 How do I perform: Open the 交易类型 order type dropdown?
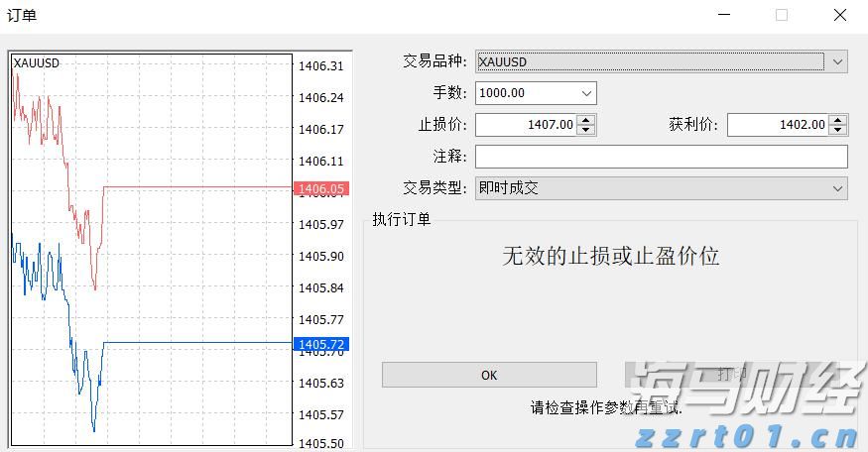837,187
